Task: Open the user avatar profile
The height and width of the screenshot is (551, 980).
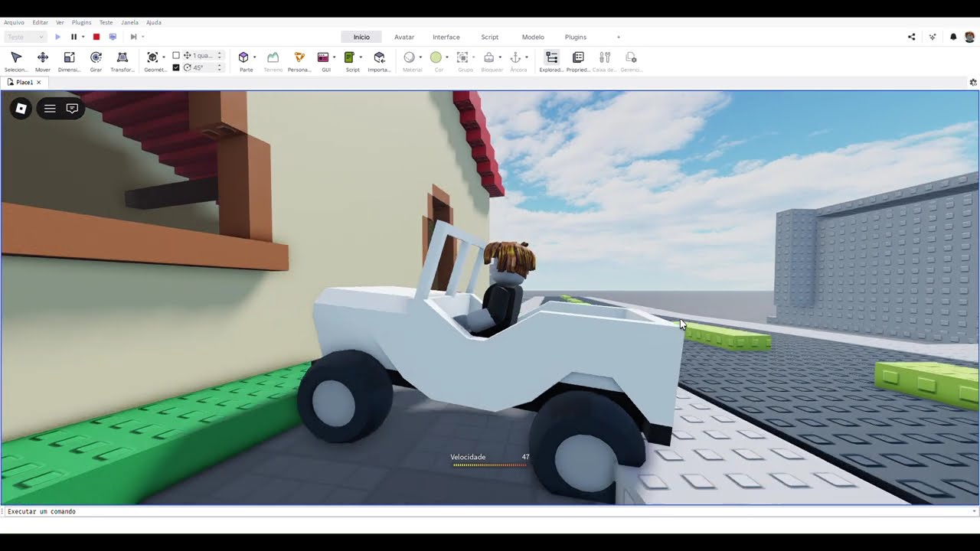Action: [x=969, y=37]
